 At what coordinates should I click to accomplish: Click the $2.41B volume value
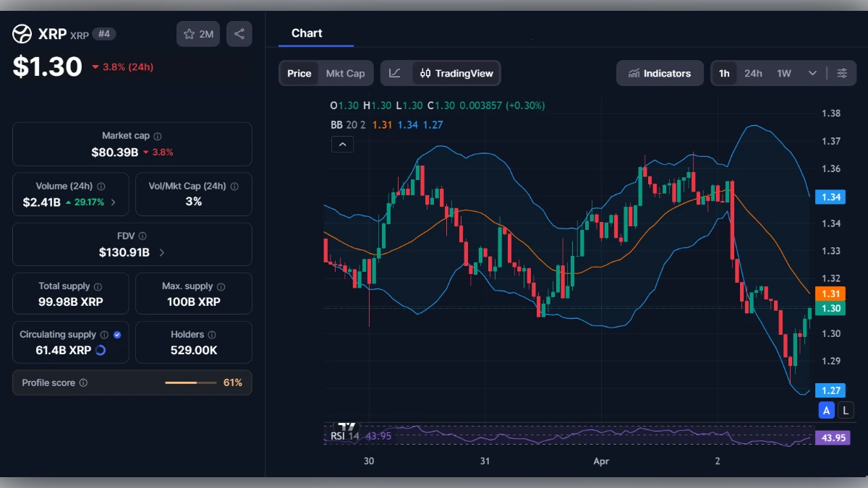click(41, 202)
